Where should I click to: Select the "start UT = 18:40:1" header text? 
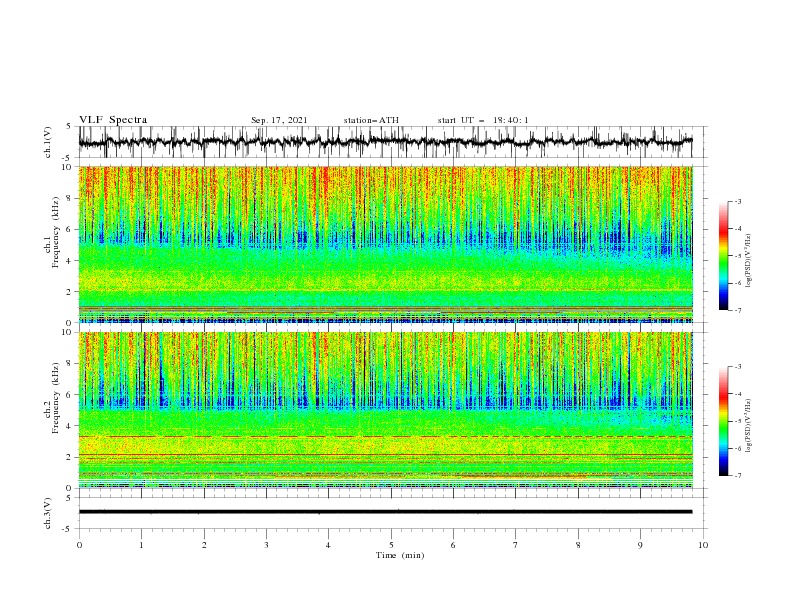click(483, 120)
